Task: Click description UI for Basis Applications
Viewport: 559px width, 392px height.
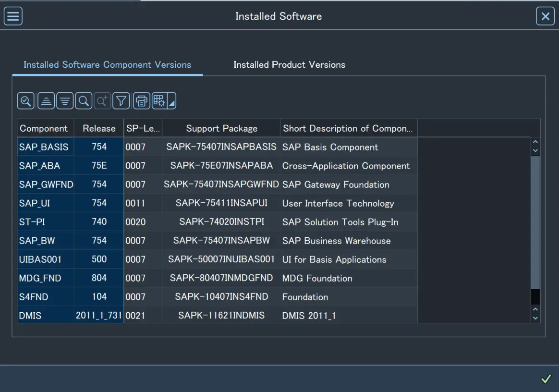Action: 349,259
